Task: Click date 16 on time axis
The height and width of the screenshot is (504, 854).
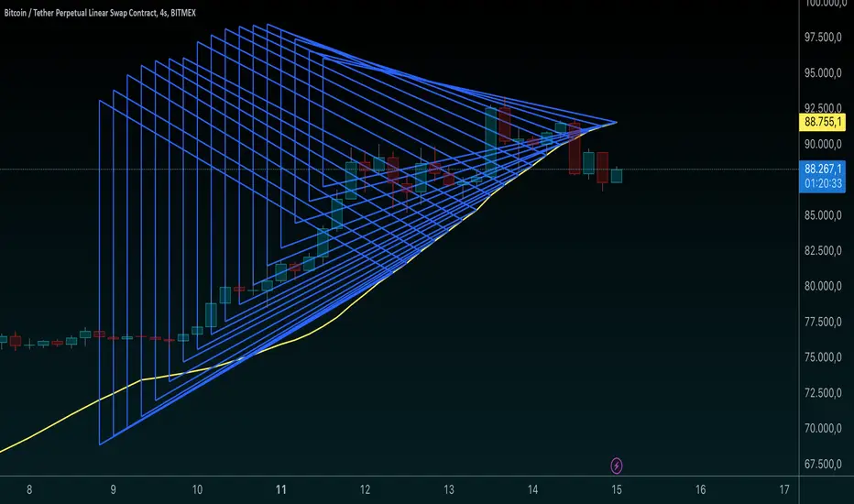Action: tap(700, 490)
